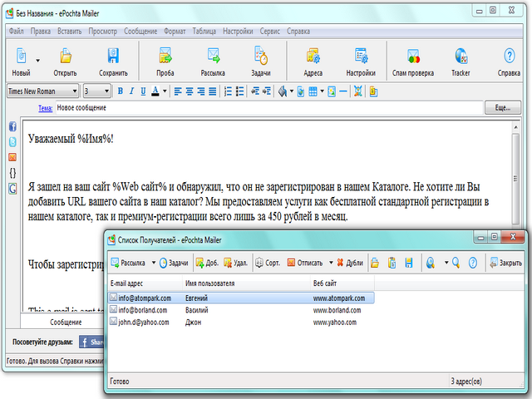The width and height of the screenshot is (532, 399).
Task: Click Рассылка in recipients list window
Action: [129, 263]
